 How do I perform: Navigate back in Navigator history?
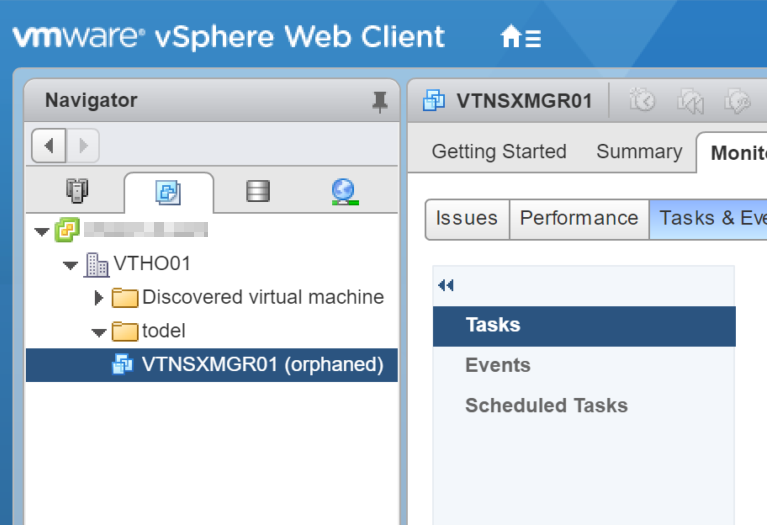click(x=49, y=146)
